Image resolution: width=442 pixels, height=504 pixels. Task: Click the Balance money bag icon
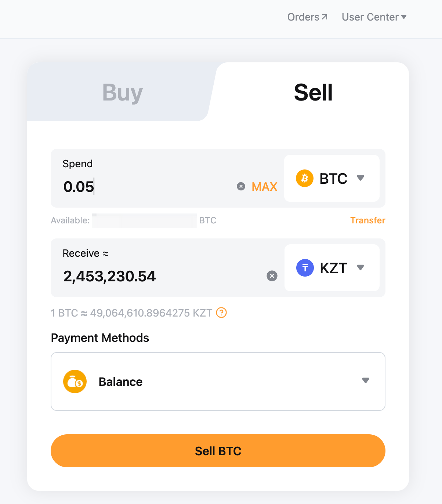click(75, 381)
